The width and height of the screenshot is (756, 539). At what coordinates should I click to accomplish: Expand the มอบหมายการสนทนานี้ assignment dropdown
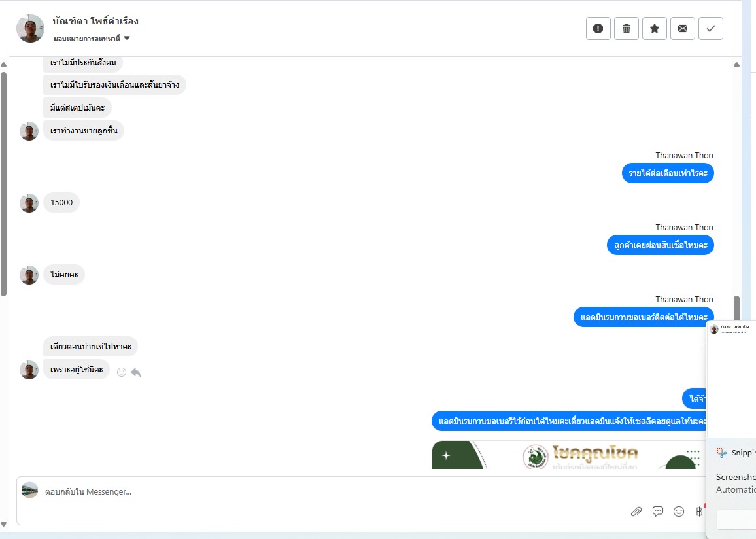pyautogui.click(x=92, y=38)
